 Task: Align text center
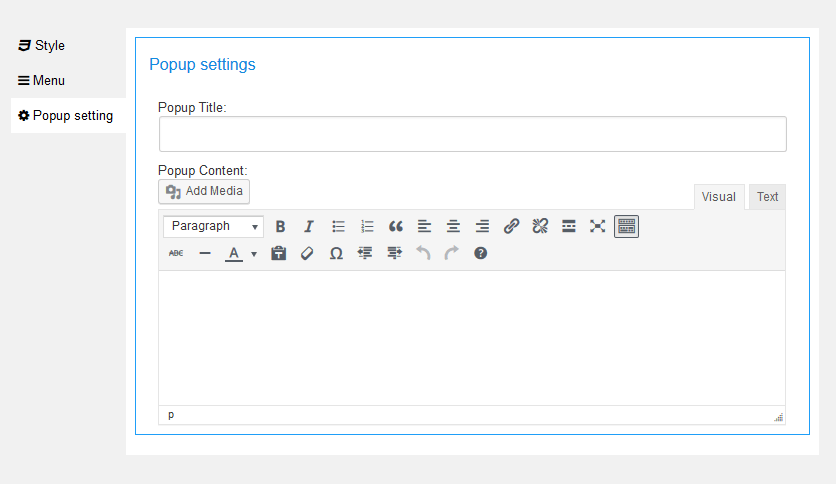(453, 227)
